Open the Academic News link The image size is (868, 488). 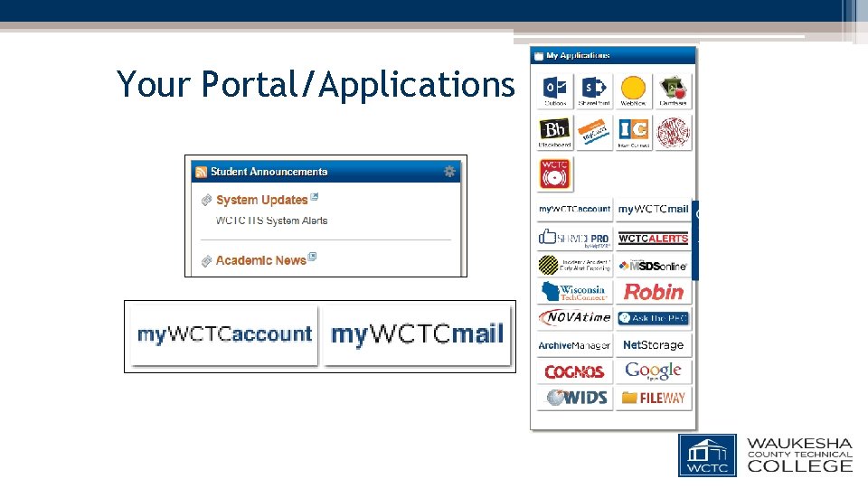coord(260,260)
